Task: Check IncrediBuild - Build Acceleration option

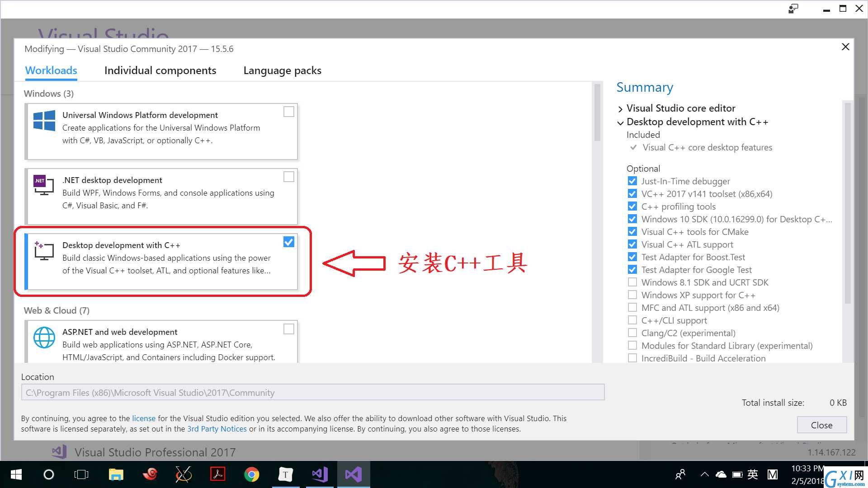Action: [x=632, y=358]
